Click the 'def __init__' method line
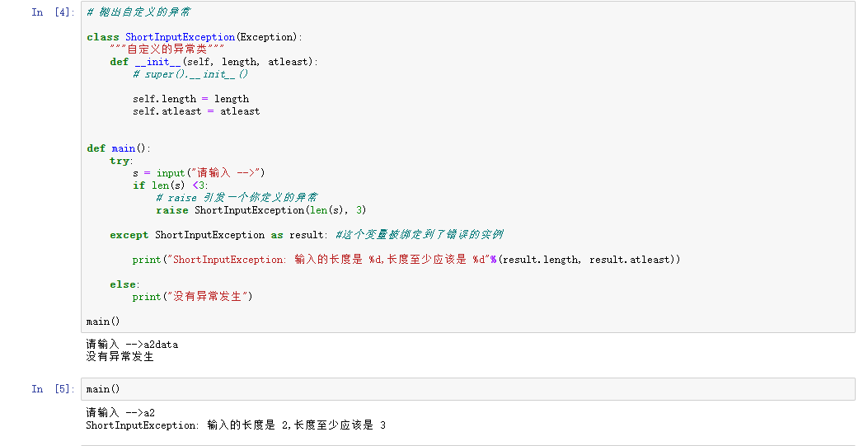Viewport: 868px width, 446px height. [x=213, y=62]
